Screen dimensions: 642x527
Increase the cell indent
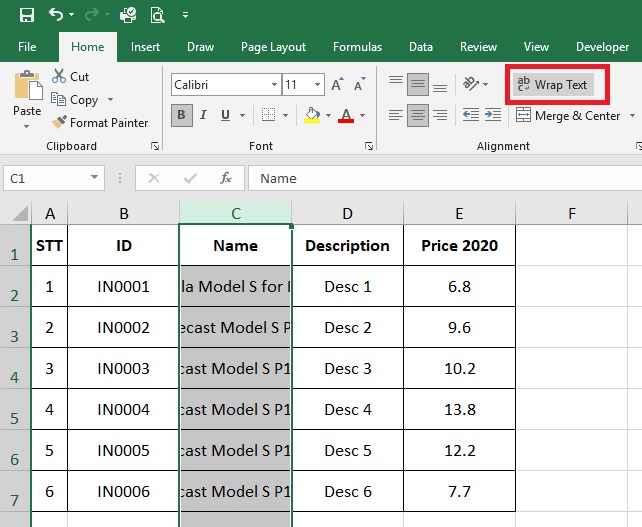click(493, 115)
